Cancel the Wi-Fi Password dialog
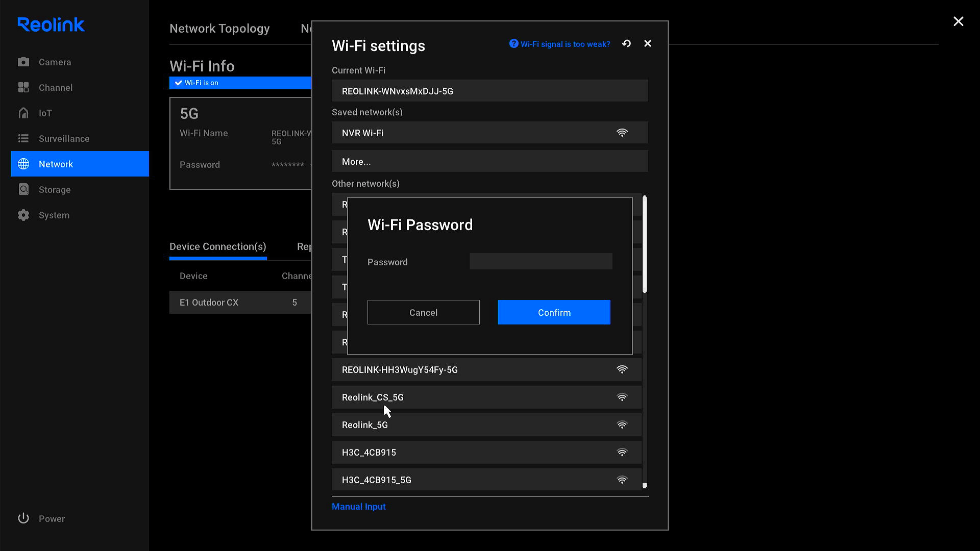This screenshot has height=551, width=980. (423, 312)
